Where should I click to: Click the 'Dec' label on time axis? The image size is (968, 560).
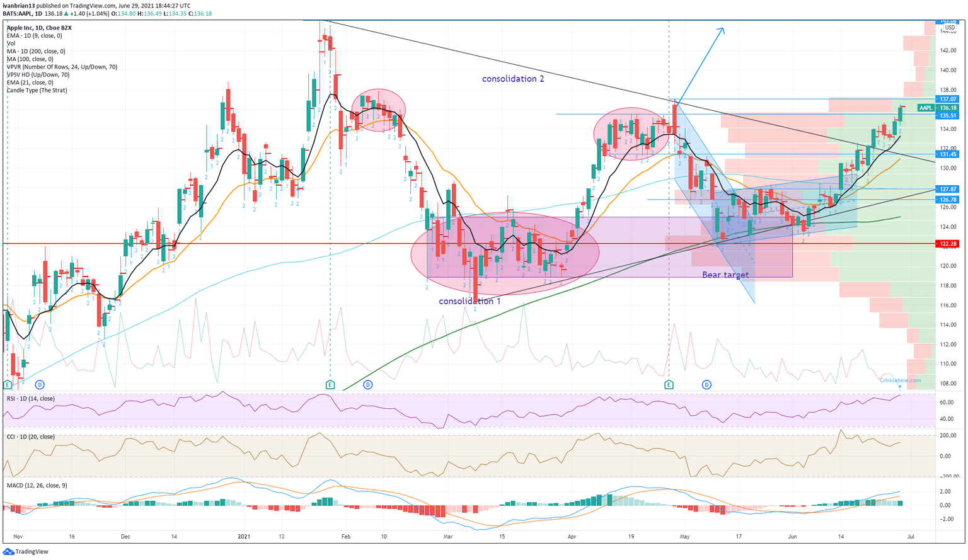tap(125, 537)
